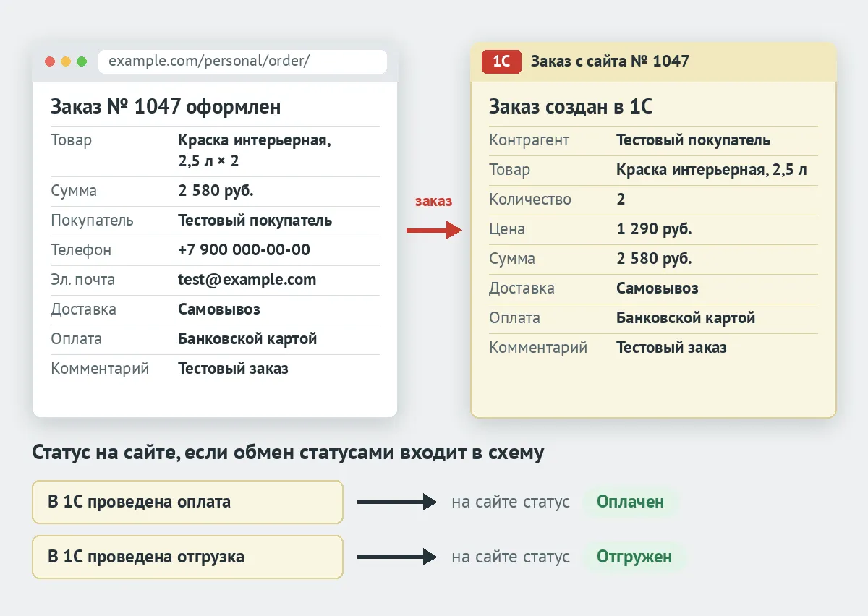Click 'Банковской картой' in the 1C panel

[686, 318]
